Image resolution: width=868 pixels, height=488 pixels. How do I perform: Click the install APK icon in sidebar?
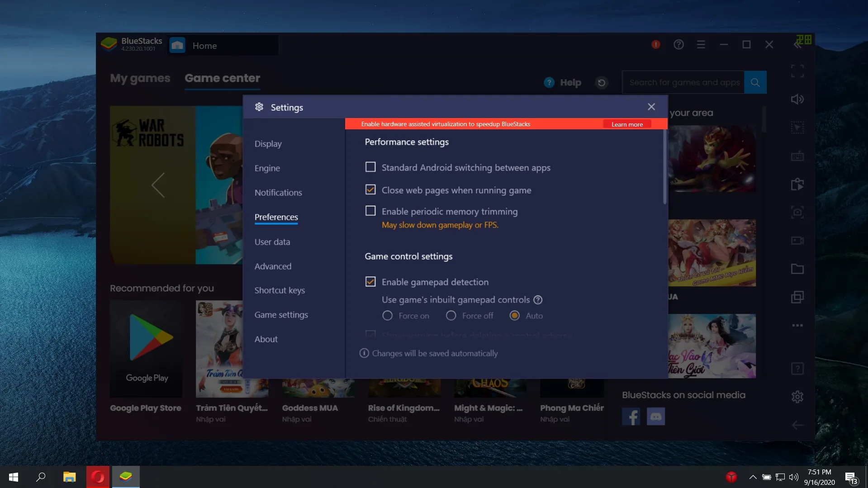coord(797,184)
